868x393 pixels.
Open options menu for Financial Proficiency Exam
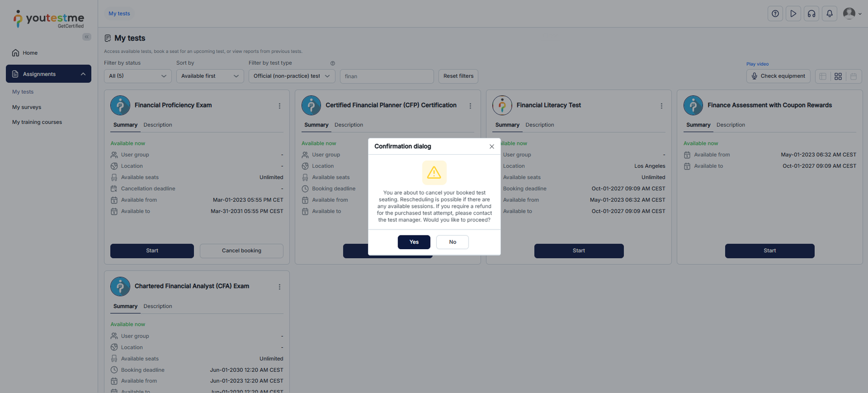pyautogui.click(x=279, y=106)
